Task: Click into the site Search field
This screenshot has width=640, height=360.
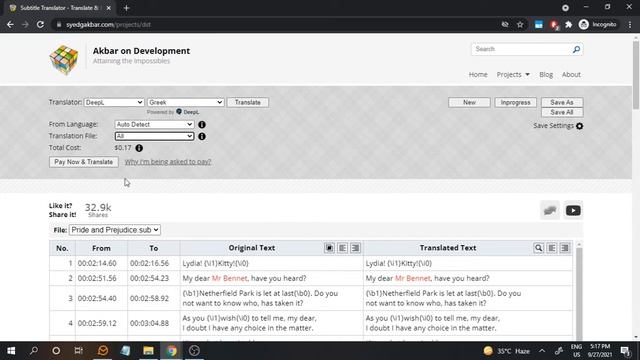Action: point(522,49)
